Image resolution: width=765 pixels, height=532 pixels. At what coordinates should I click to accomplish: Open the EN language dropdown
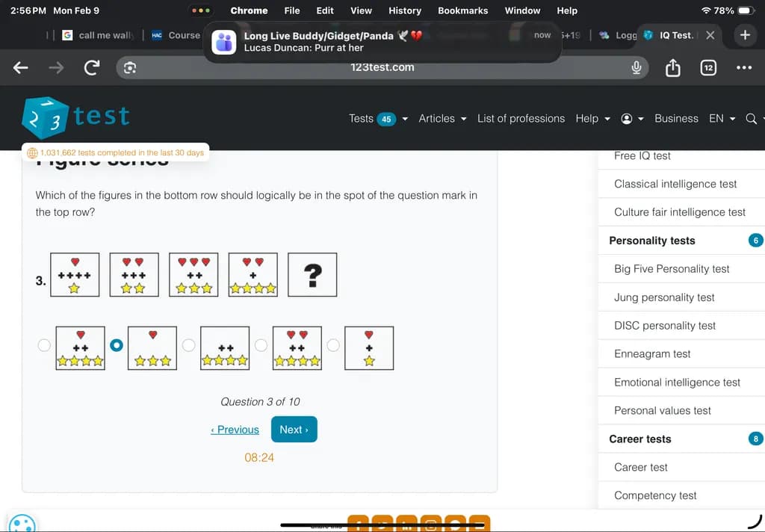tap(722, 119)
